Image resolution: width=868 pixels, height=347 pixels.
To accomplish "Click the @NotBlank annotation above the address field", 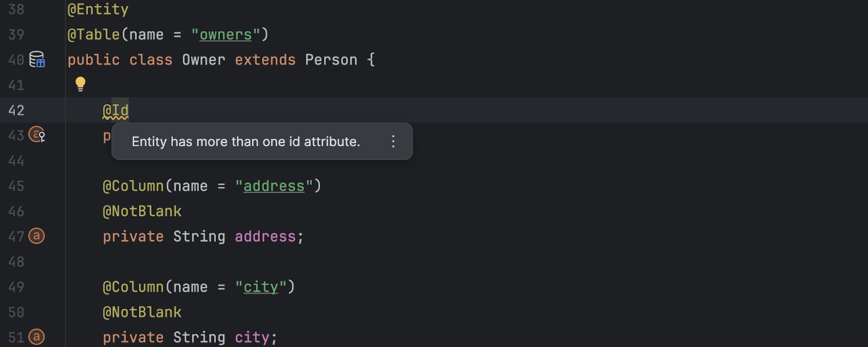I will point(142,211).
